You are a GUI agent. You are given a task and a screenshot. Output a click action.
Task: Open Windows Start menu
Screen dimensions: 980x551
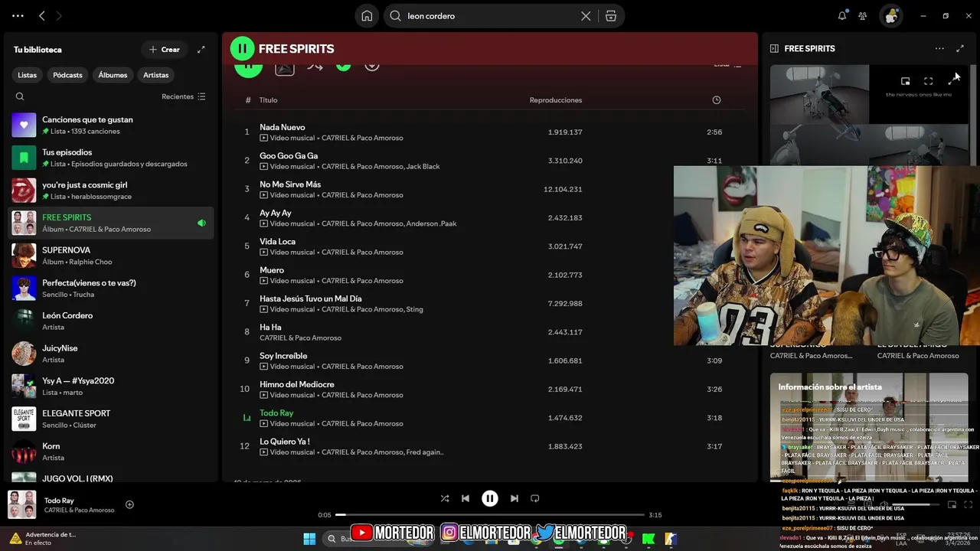coord(309,539)
